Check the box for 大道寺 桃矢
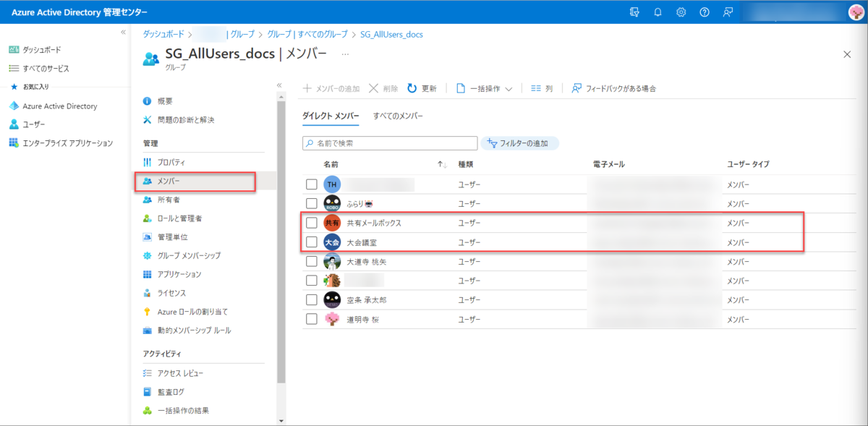This screenshot has width=868, height=426. pos(312,261)
